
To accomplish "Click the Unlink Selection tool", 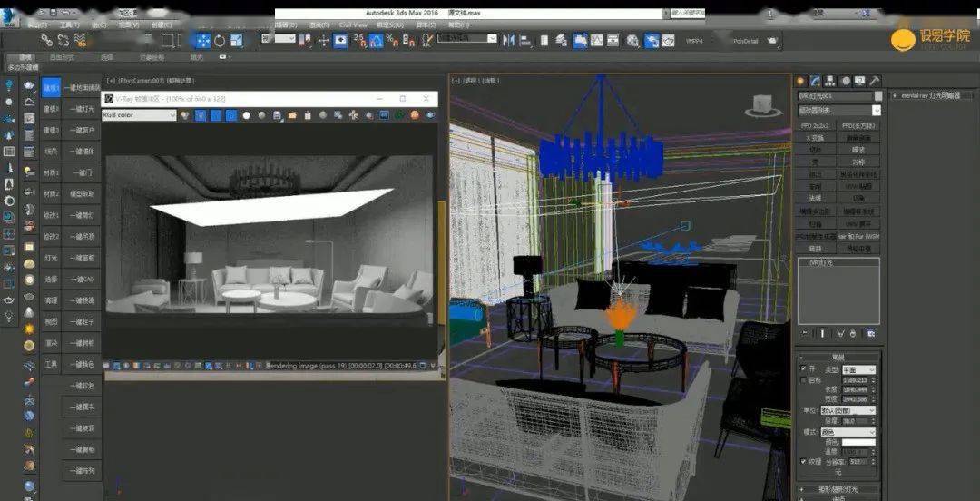I will click(x=64, y=41).
